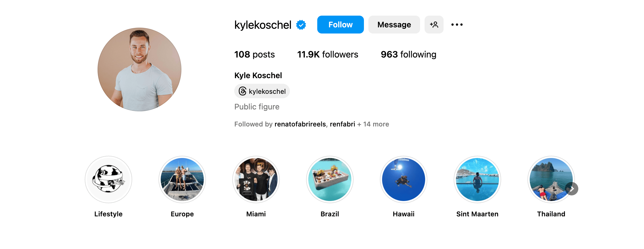Screen dimensions: 644x249
Task: View the 11.9K followers list
Action: [x=328, y=54]
